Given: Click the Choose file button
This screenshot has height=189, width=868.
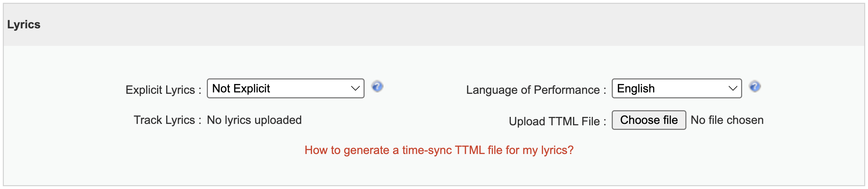Looking at the screenshot, I should [649, 120].
